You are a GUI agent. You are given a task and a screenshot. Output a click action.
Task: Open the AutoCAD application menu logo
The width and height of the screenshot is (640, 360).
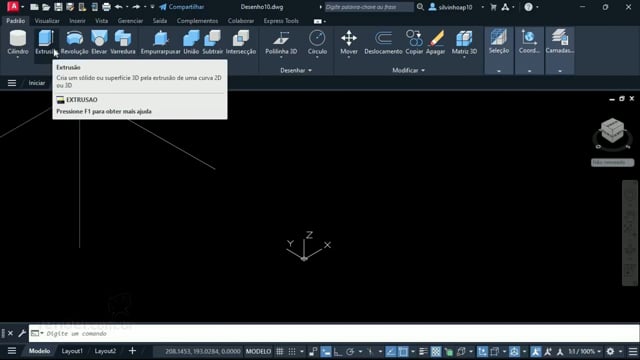click(x=13, y=7)
